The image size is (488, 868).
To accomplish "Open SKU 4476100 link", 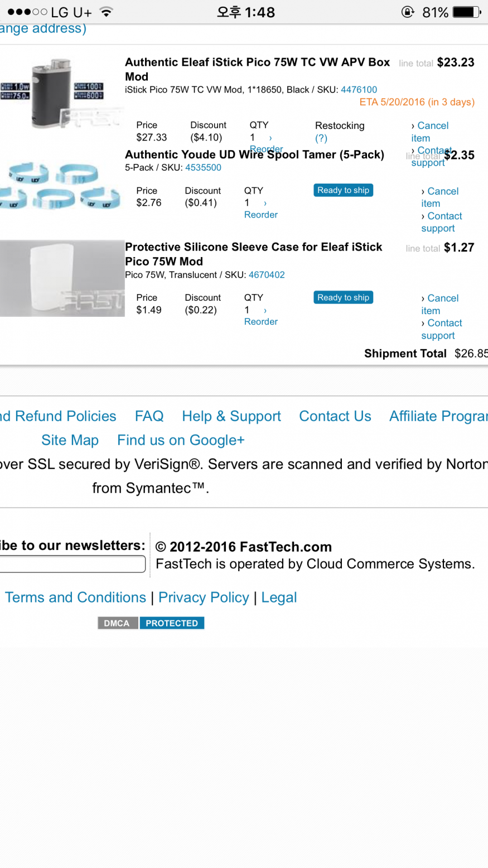I will tap(359, 89).
